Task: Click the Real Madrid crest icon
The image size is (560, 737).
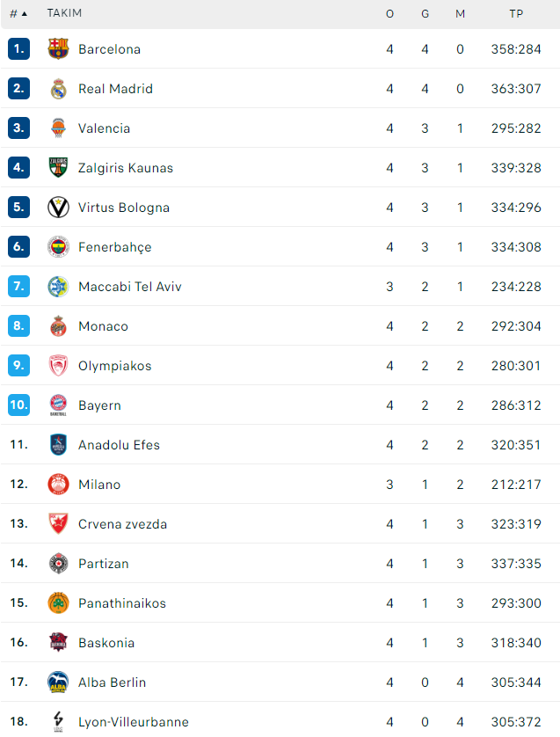Action: click(x=58, y=89)
